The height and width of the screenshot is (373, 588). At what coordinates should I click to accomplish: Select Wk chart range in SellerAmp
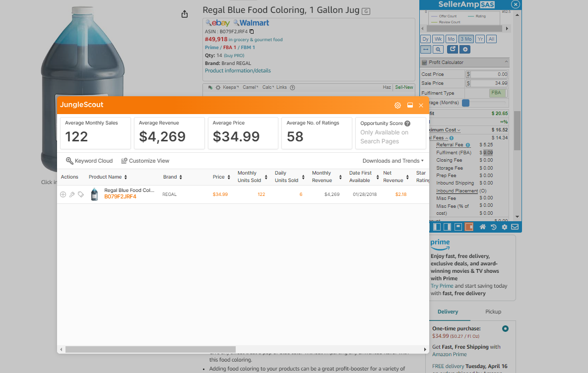438,39
